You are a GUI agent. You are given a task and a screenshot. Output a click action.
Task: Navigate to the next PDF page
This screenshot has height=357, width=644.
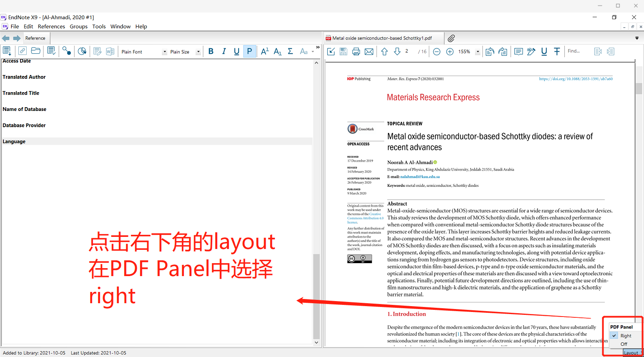[397, 51]
